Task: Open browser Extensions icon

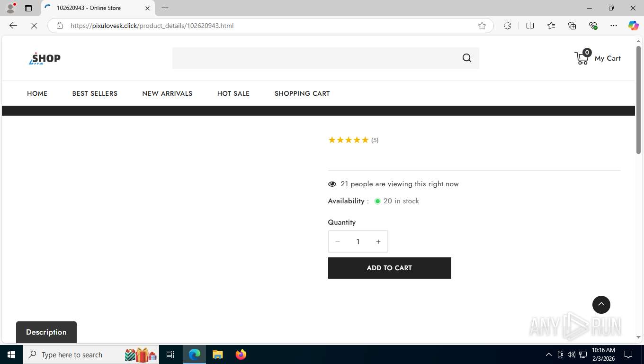Action: (507, 26)
